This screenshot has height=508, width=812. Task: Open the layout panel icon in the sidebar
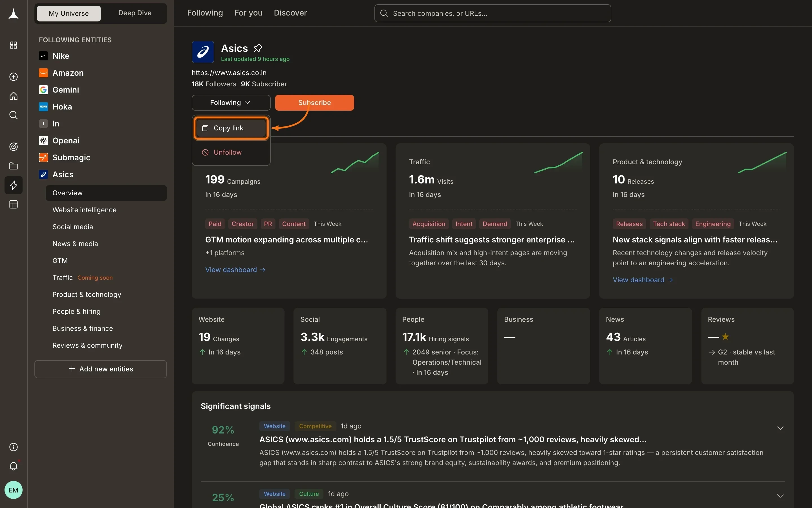[x=14, y=204]
